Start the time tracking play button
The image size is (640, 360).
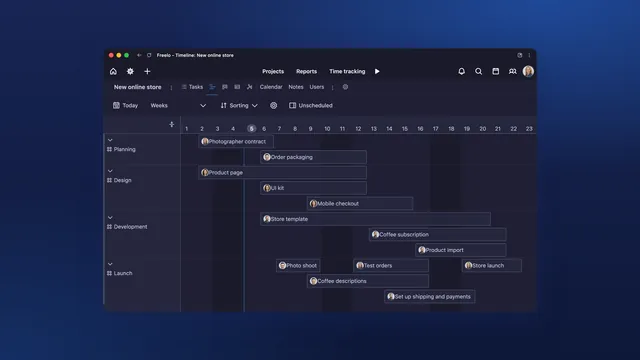point(377,71)
